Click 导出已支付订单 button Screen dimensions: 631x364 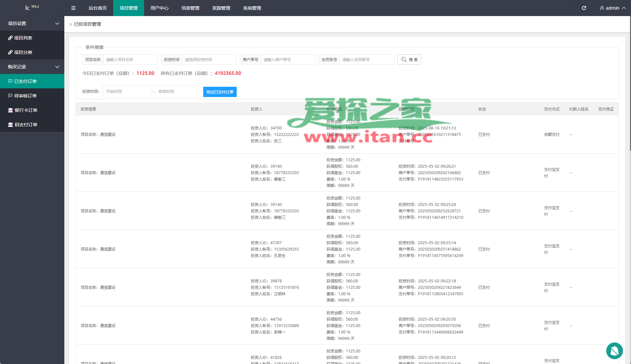(x=220, y=92)
